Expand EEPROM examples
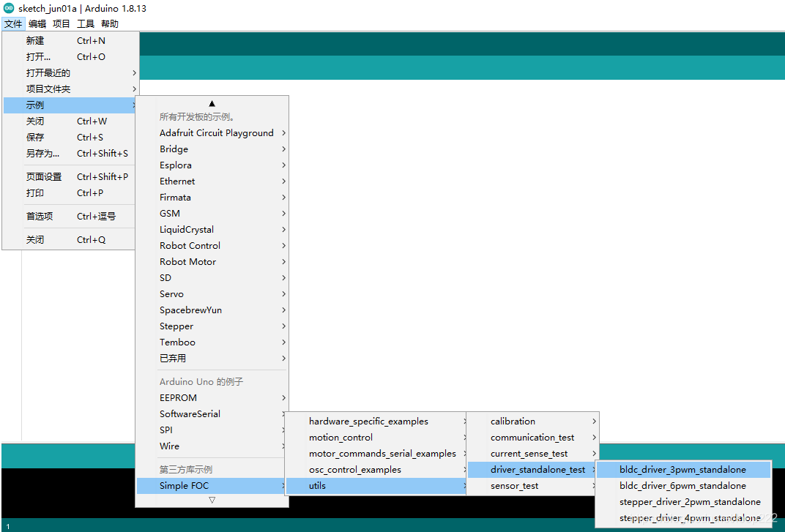The height and width of the screenshot is (532, 785). click(212, 397)
